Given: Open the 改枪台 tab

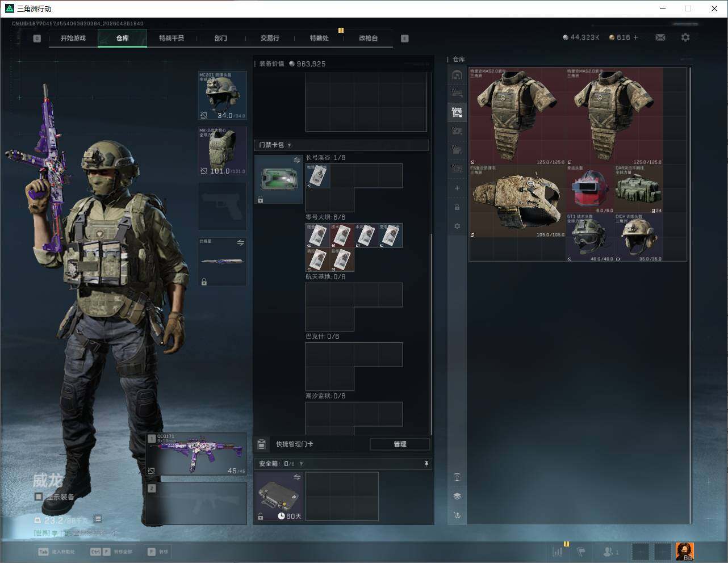Looking at the screenshot, I should [368, 38].
